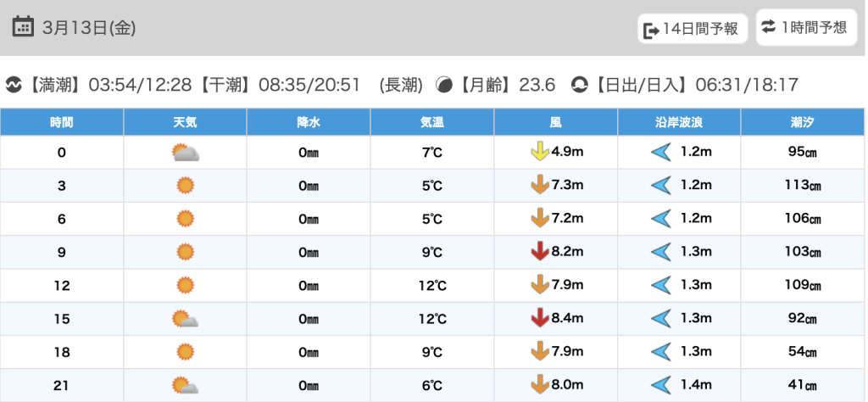Click the moon phase icon before 月齢
The image size is (868, 402).
pos(443,85)
